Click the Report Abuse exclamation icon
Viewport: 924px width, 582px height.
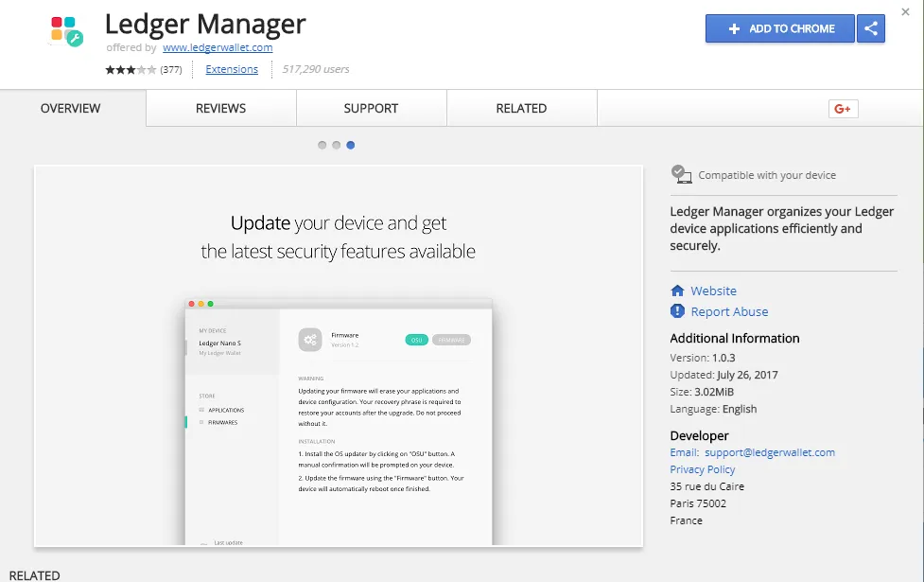(x=677, y=311)
